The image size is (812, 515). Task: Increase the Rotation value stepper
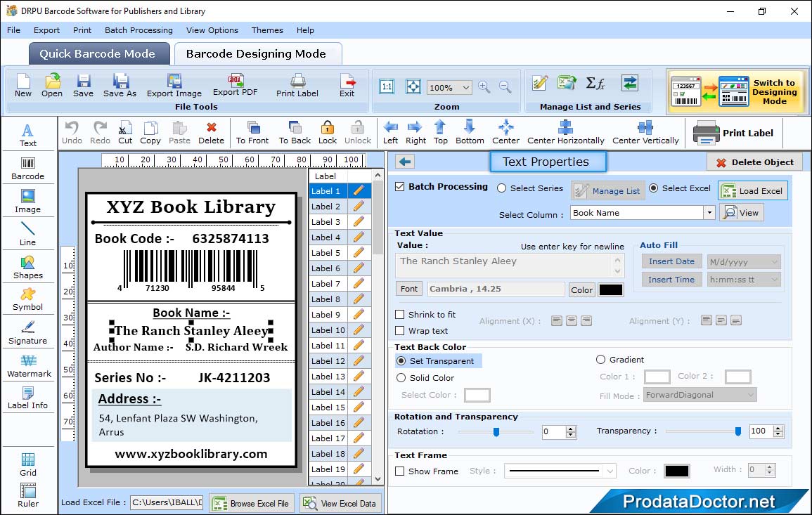point(571,429)
